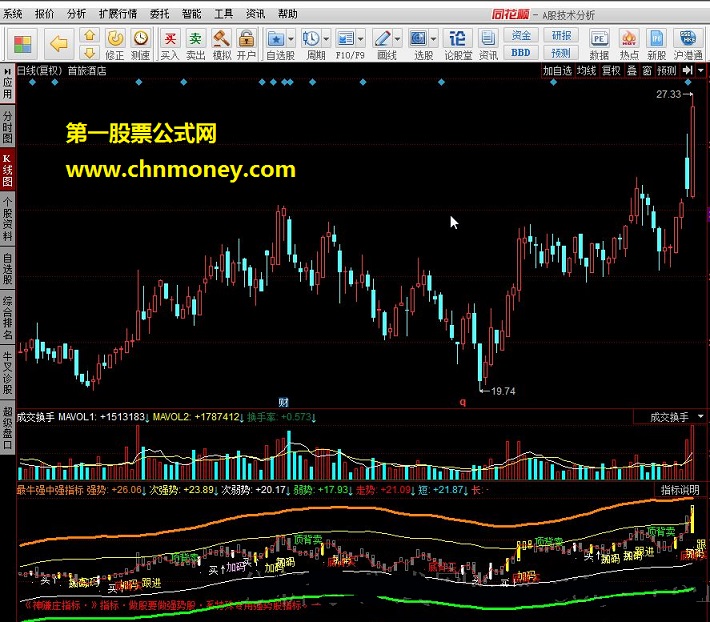Expand the 周期 period dropdown arrow
The width and height of the screenshot is (710, 622).
point(326,39)
